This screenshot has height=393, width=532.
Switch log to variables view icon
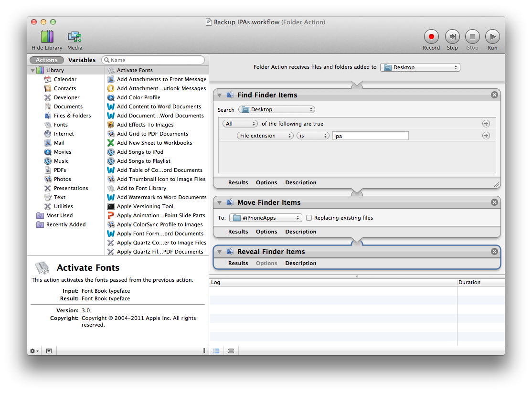coord(231,351)
